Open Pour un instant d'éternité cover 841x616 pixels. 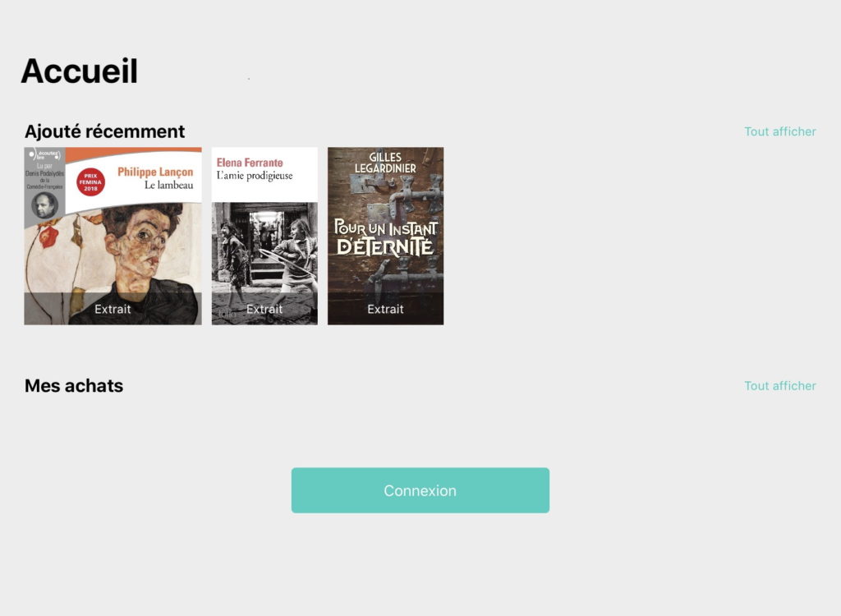pyautogui.click(x=386, y=236)
